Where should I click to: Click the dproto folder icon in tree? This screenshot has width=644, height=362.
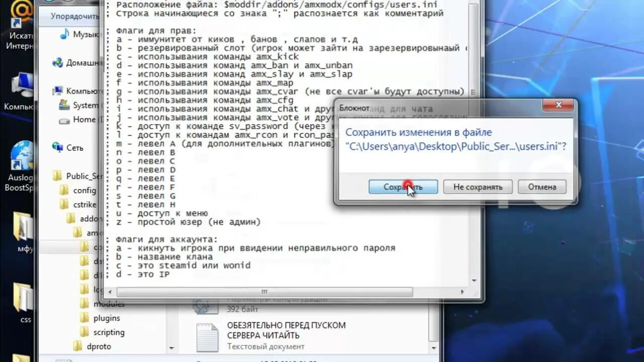[77, 346]
